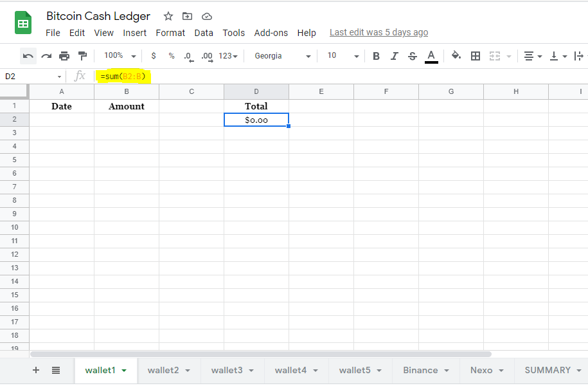The width and height of the screenshot is (588, 388).
Task: Select the $0.00 cell in D2
Action: [256, 120]
